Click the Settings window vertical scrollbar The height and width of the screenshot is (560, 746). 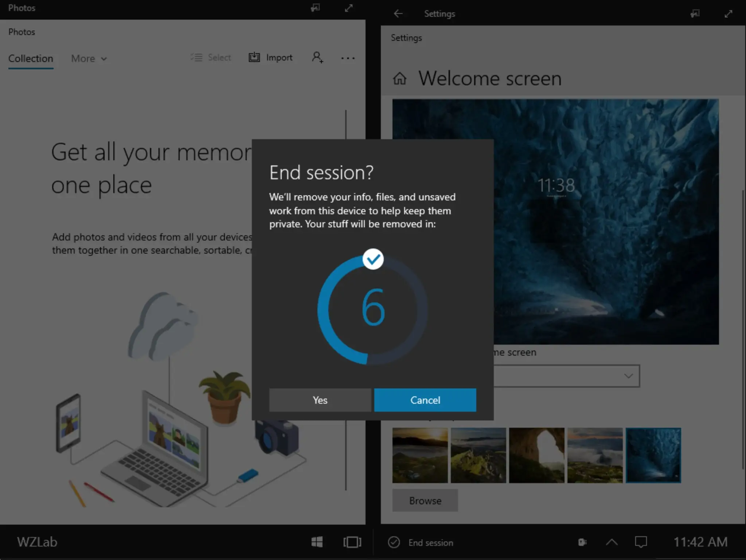point(743,329)
